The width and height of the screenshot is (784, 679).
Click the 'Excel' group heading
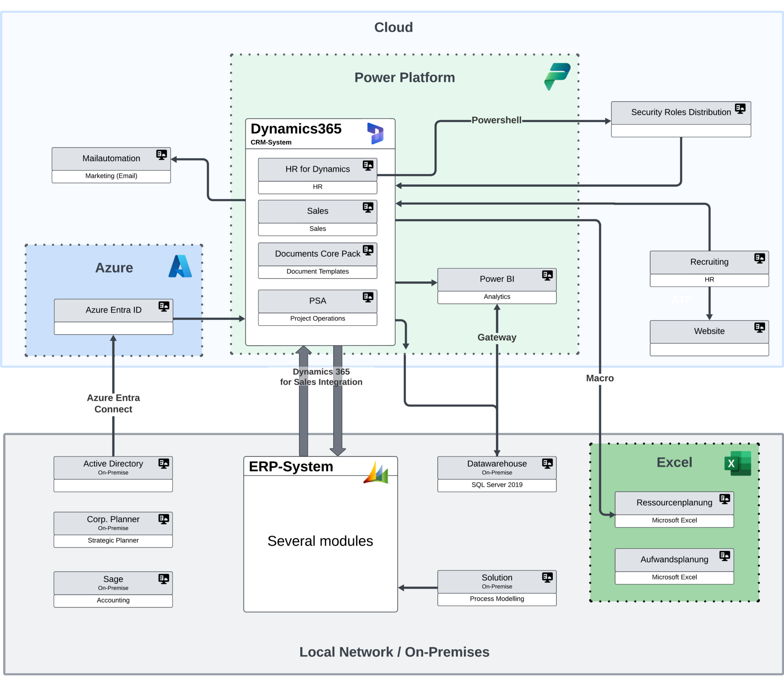(674, 462)
